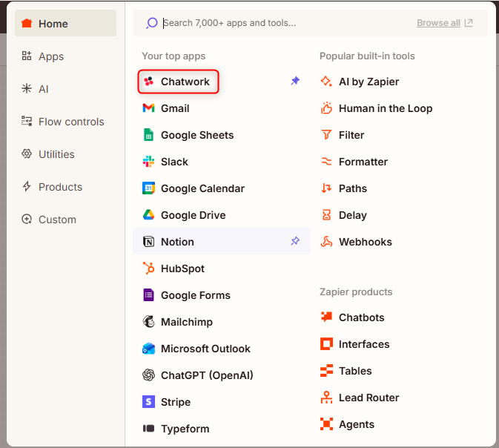Click the Webhooks tool icon

pos(326,242)
